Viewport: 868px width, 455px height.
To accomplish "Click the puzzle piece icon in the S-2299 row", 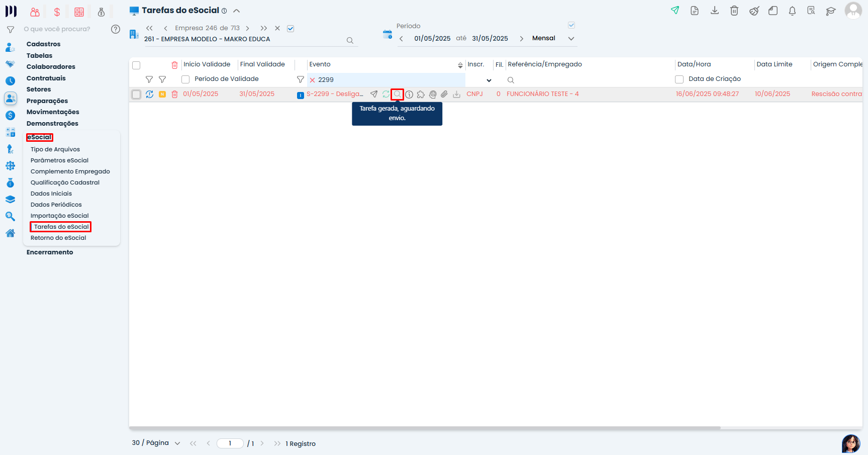I will click(421, 95).
